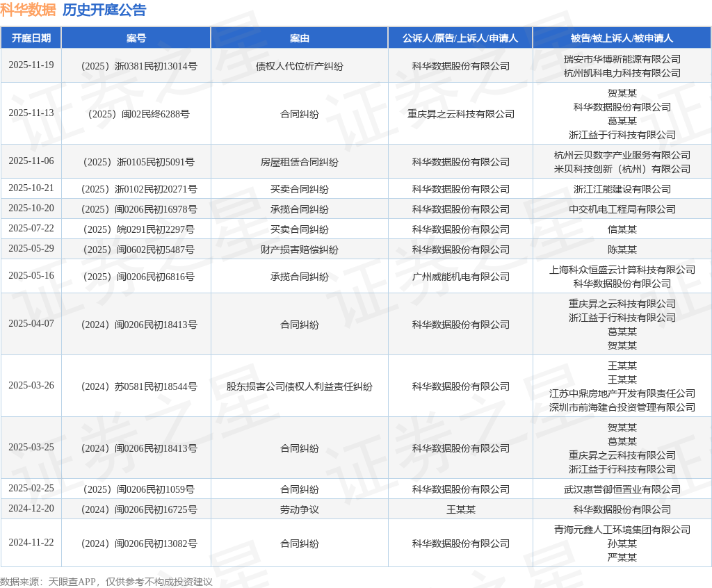Image resolution: width=712 pixels, height=588 pixels.
Task: Click defendant 中交机电工程局有限公司
Action: pos(622,209)
